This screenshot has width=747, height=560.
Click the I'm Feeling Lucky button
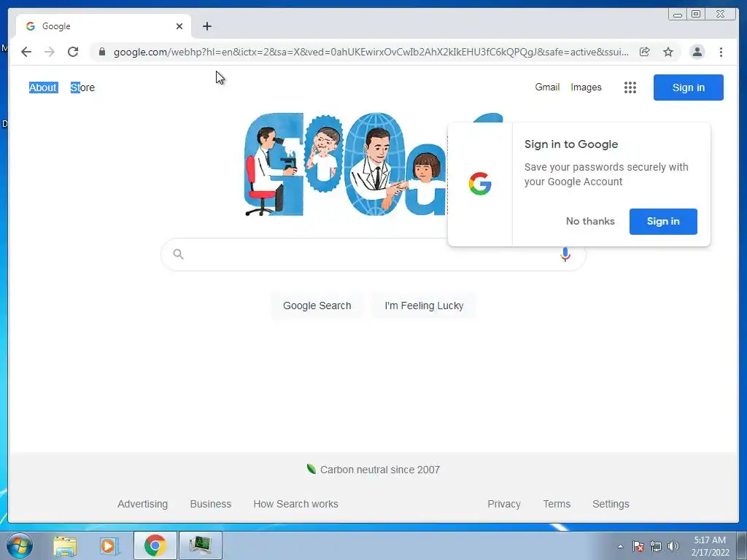(x=424, y=306)
